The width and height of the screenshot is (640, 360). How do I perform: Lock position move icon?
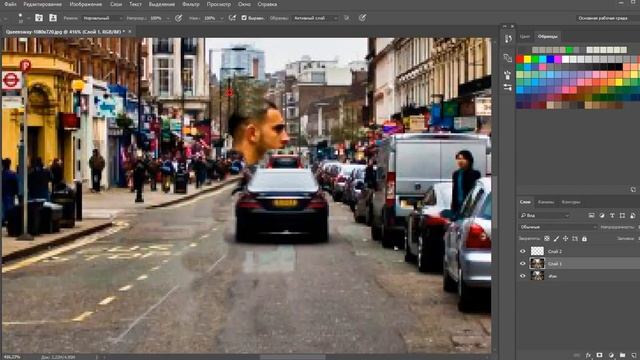(x=565, y=239)
